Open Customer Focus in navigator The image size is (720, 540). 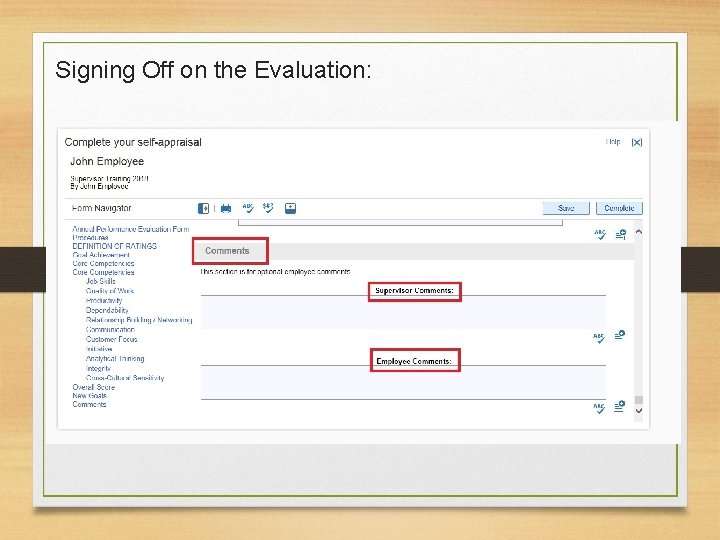pyautogui.click(x=111, y=339)
